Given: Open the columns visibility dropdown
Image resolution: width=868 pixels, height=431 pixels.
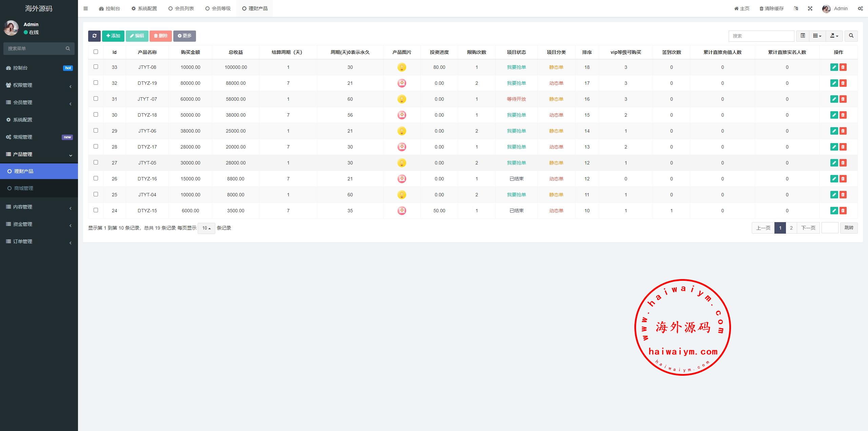Looking at the screenshot, I should pyautogui.click(x=817, y=36).
